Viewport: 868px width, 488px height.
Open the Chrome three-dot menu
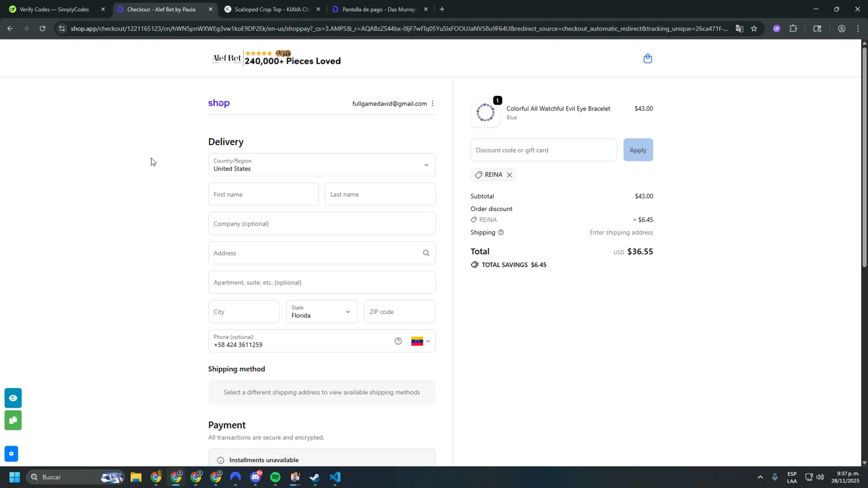click(x=858, y=28)
